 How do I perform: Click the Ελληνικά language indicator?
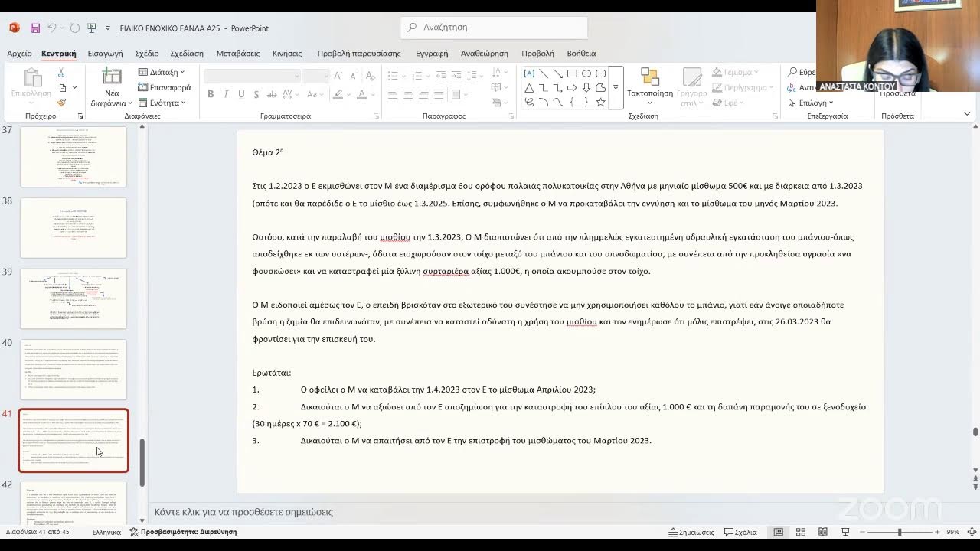(x=106, y=532)
